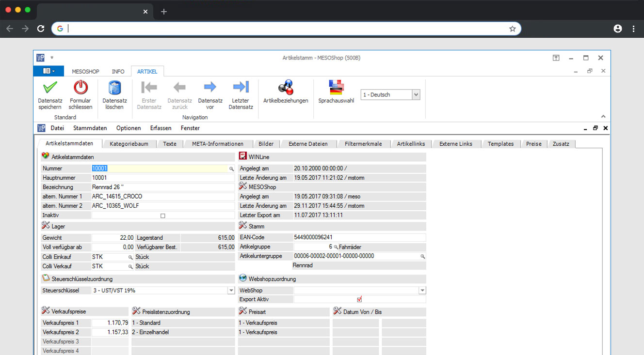The image size is (644, 355).
Task: Click the Sprachauswahl flags icon
Action: pos(336,88)
